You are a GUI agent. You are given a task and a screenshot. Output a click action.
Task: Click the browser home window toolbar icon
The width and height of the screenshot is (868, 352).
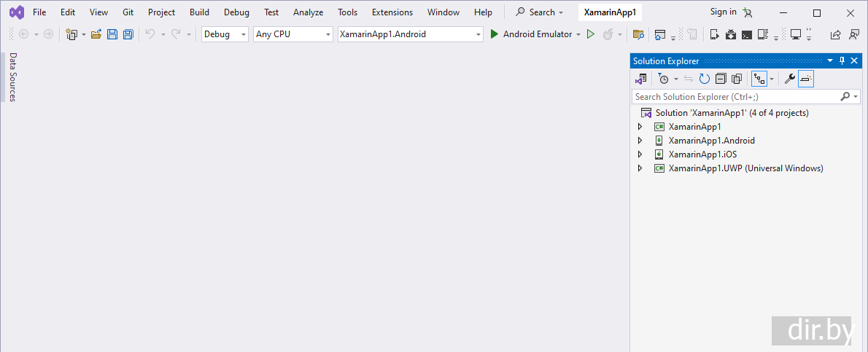(x=659, y=34)
